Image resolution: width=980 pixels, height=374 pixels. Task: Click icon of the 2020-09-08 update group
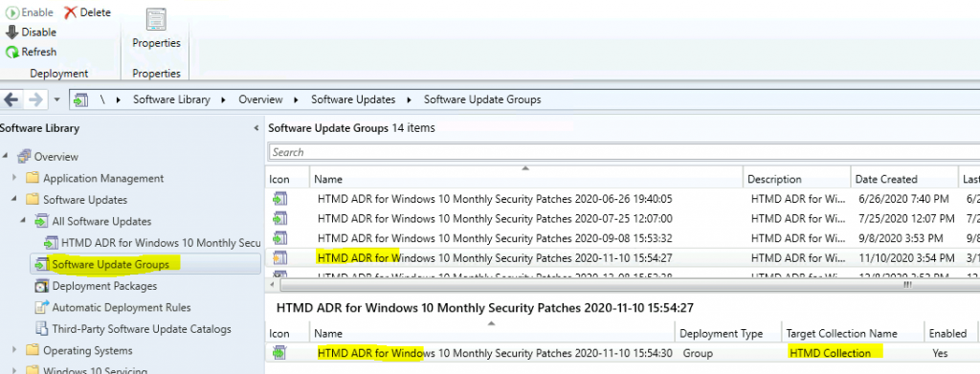pyautogui.click(x=279, y=238)
